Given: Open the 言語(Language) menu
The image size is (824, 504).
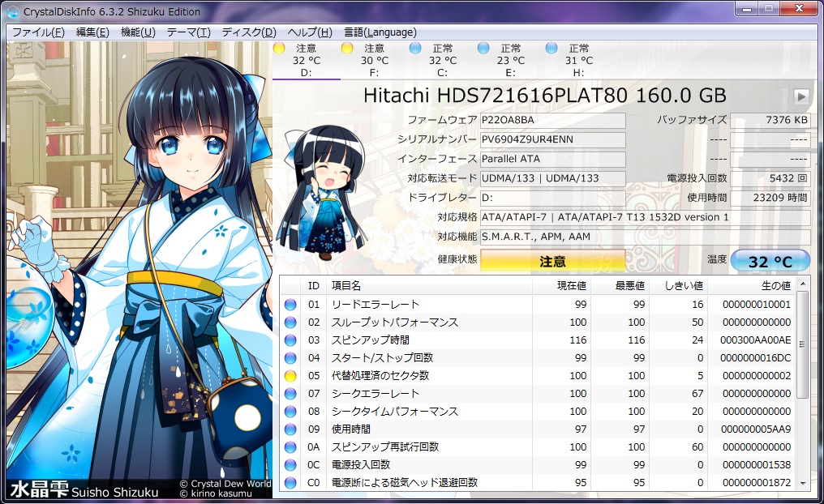Looking at the screenshot, I should point(380,32).
